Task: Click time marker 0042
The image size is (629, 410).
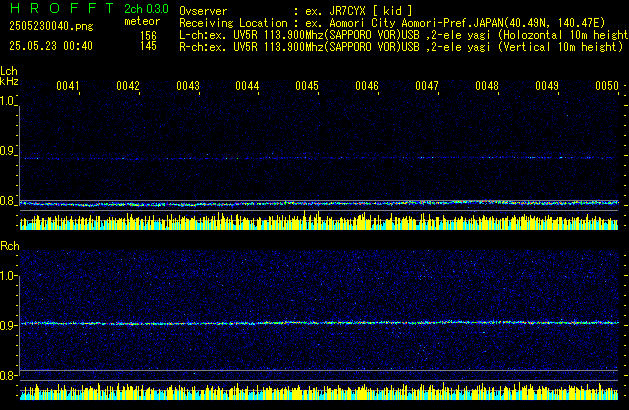Action: click(x=128, y=86)
